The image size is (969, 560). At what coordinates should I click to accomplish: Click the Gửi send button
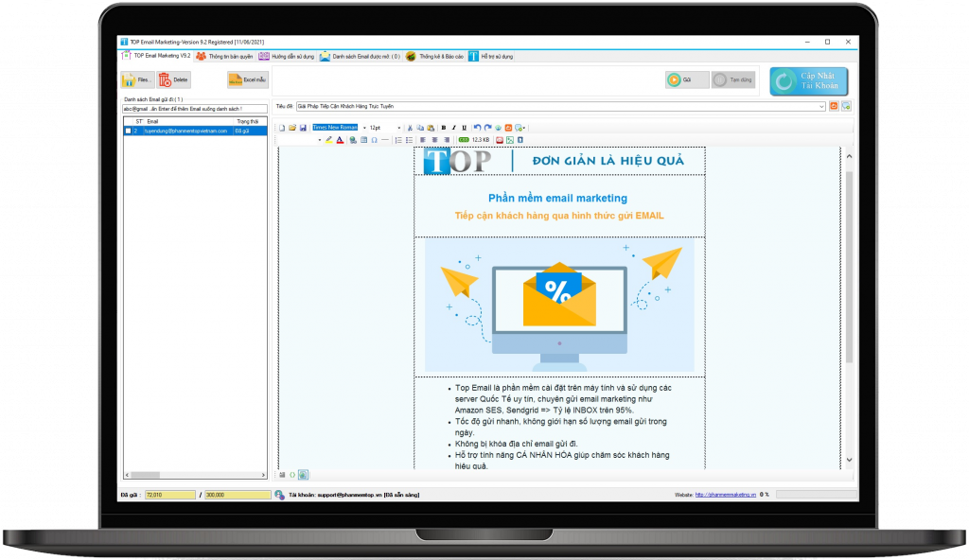687,79
